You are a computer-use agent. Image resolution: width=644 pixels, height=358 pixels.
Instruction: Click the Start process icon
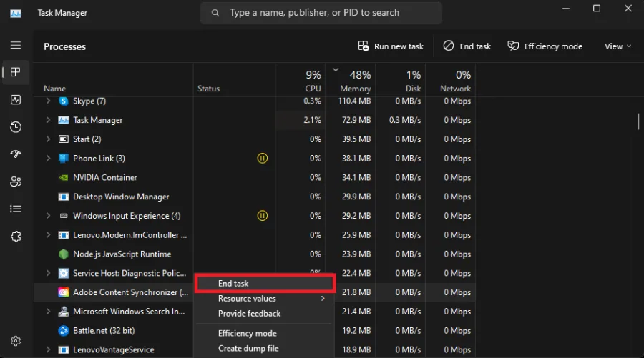pyautogui.click(x=63, y=139)
